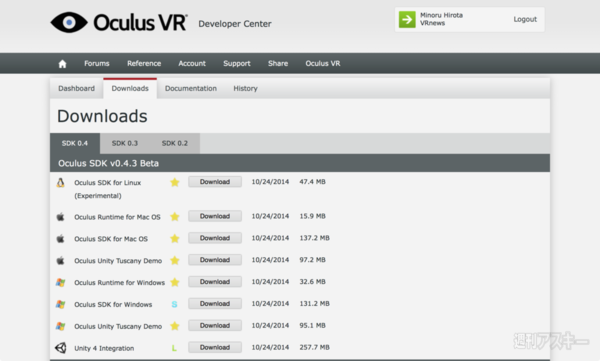The width and height of the screenshot is (600, 361).
Task: Click Windows icon beside 95.1 MB Tuscany Demo
Action: 60,326
